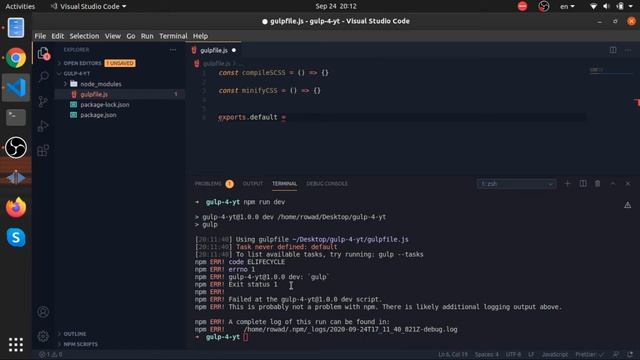Open editor More Actions menu

pyautogui.click(x=628, y=50)
